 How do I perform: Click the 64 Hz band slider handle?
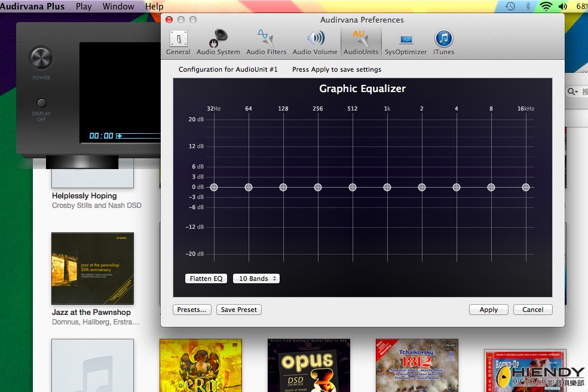click(x=249, y=187)
